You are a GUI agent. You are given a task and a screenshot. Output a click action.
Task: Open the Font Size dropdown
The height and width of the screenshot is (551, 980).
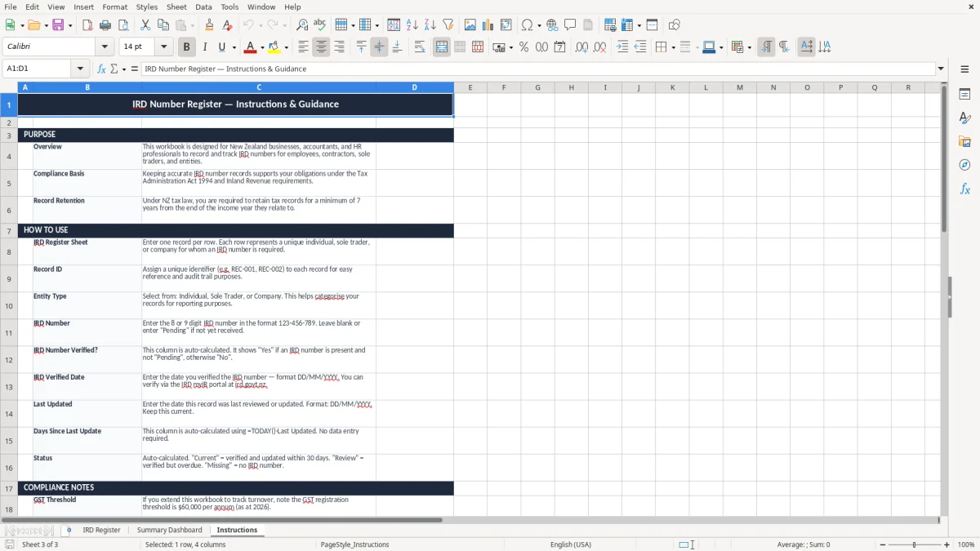(163, 47)
